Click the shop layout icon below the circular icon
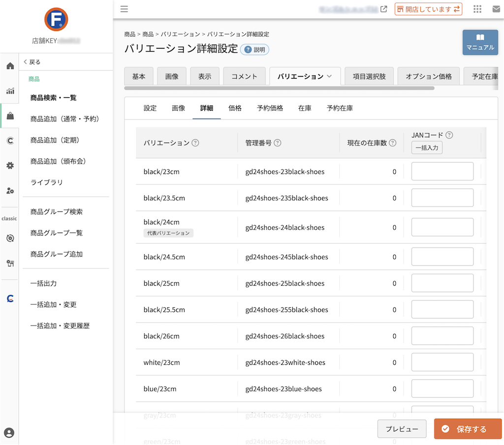 10,263
